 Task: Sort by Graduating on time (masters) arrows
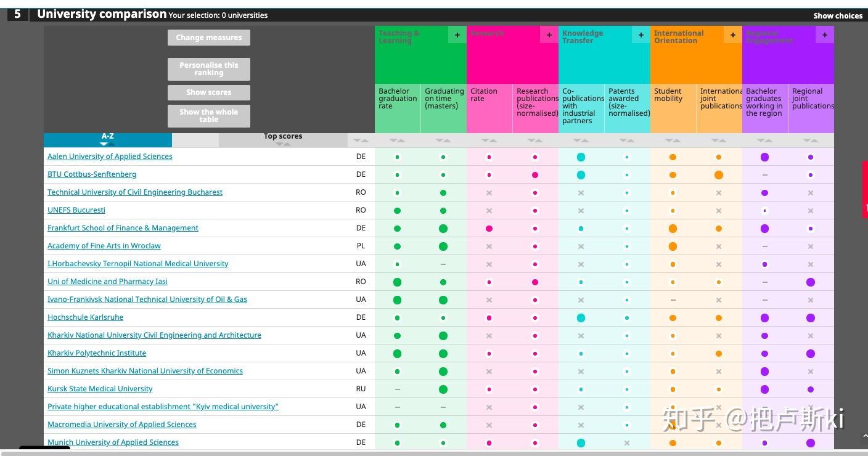(443, 140)
